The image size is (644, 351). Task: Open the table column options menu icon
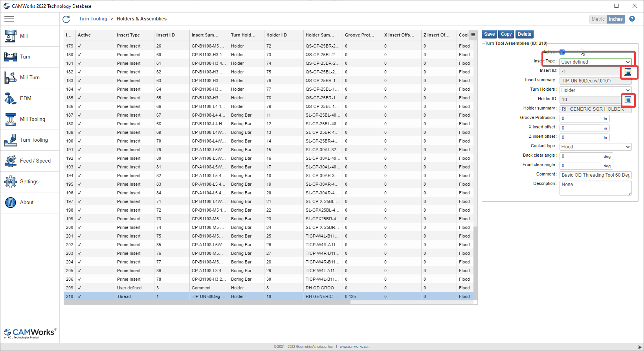473,35
